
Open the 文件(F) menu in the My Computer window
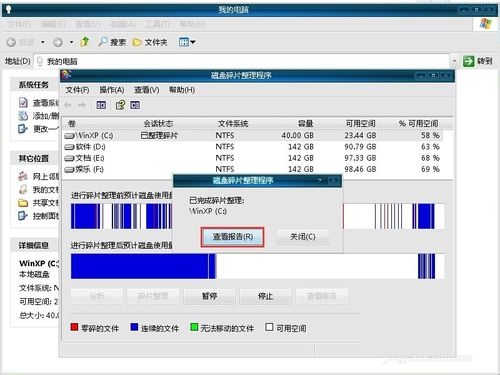point(19,24)
